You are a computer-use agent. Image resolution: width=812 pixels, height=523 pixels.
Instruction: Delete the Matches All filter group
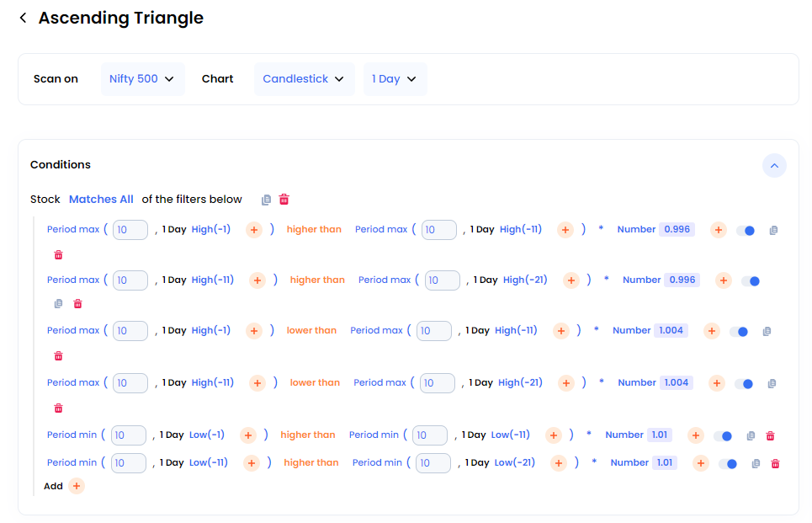(284, 200)
